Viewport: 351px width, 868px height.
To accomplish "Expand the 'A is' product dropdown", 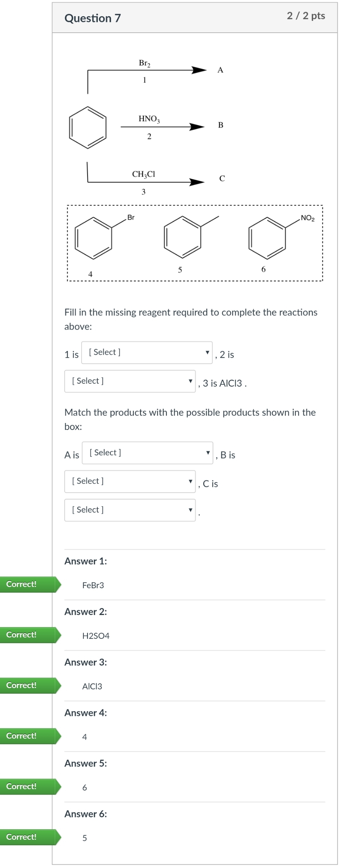I will (147, 453).
